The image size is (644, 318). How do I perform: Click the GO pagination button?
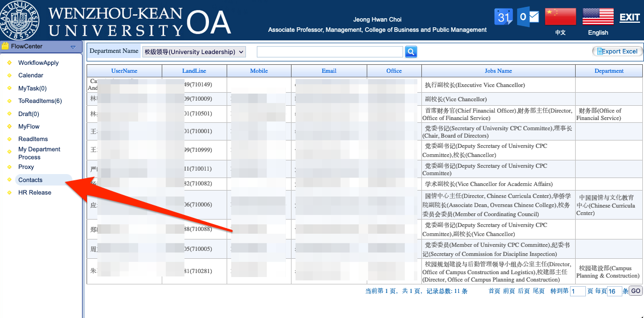635,291
